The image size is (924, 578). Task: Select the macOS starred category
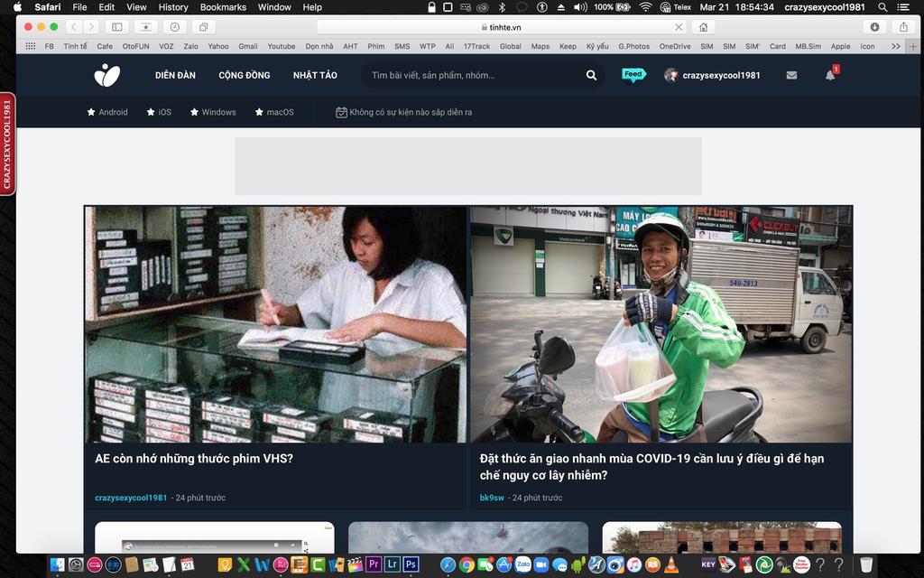coord(274,112)
